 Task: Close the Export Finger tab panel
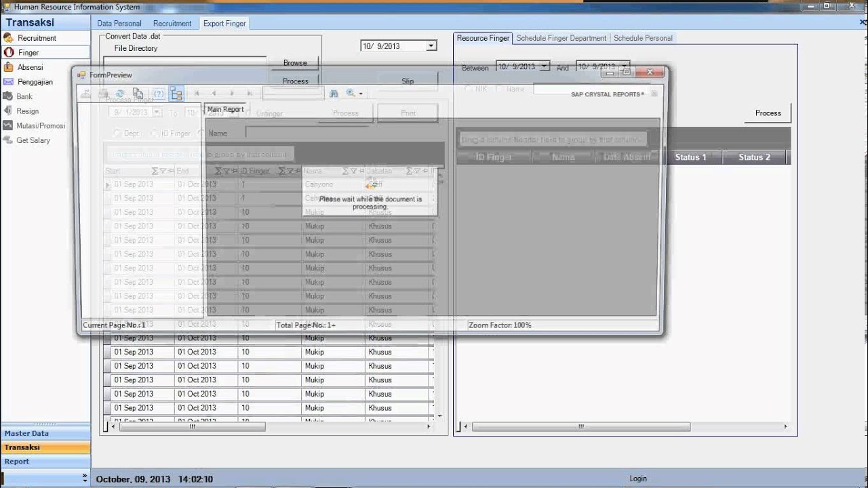pyautogui.click(x=863, y=23)
